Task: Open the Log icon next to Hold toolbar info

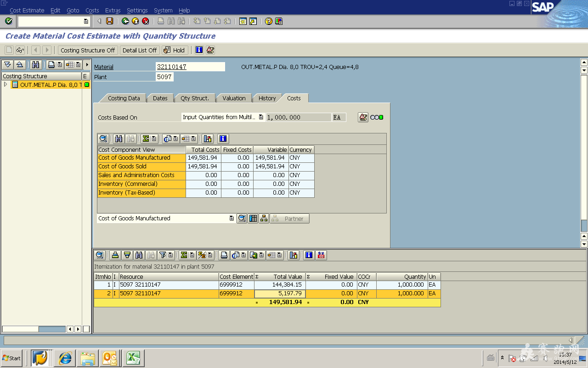Action: point(210,50)
